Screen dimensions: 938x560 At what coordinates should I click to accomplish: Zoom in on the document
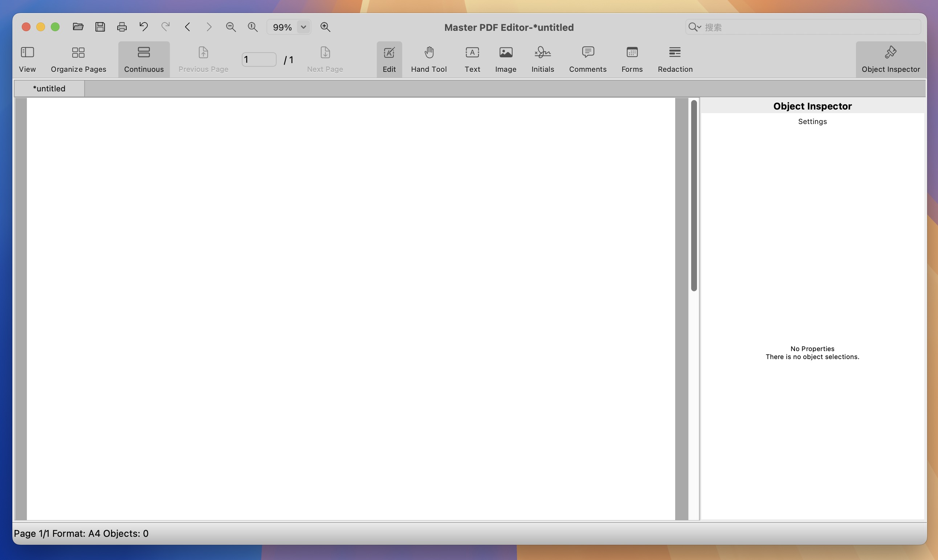coord(325,26)
